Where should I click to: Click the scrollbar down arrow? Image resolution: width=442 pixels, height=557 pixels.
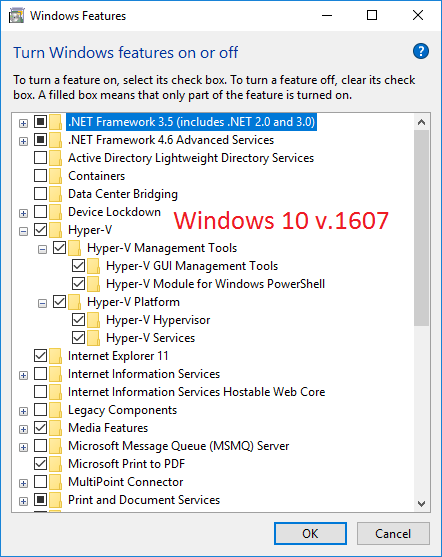pos(422,503)
